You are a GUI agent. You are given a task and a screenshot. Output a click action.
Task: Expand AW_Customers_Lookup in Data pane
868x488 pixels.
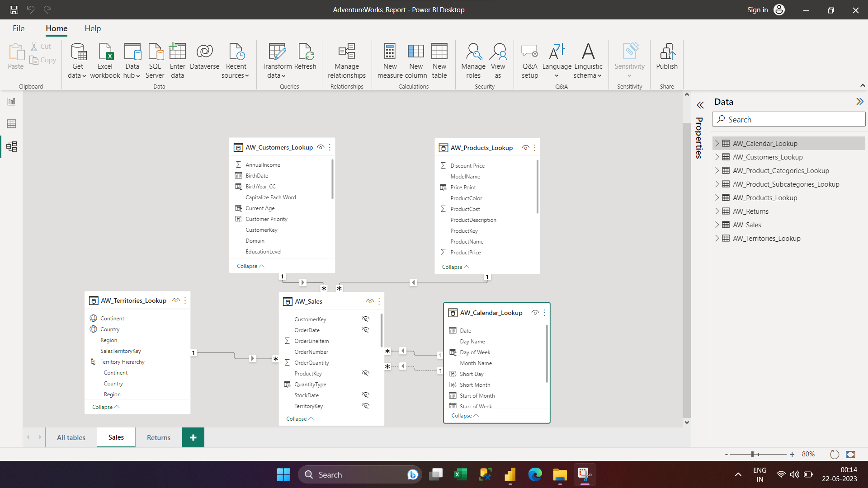(x=717, y=157)
